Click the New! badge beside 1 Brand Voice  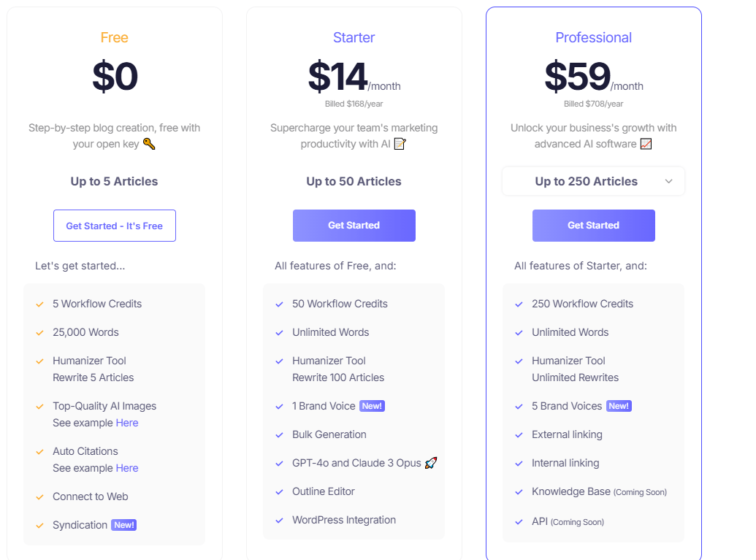pyautogui.click(x=372, y=406)
